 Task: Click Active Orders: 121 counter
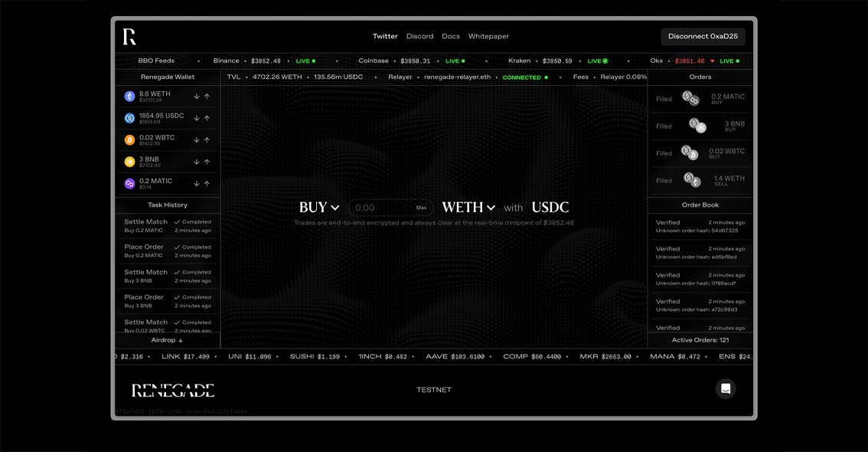(700, 340)
